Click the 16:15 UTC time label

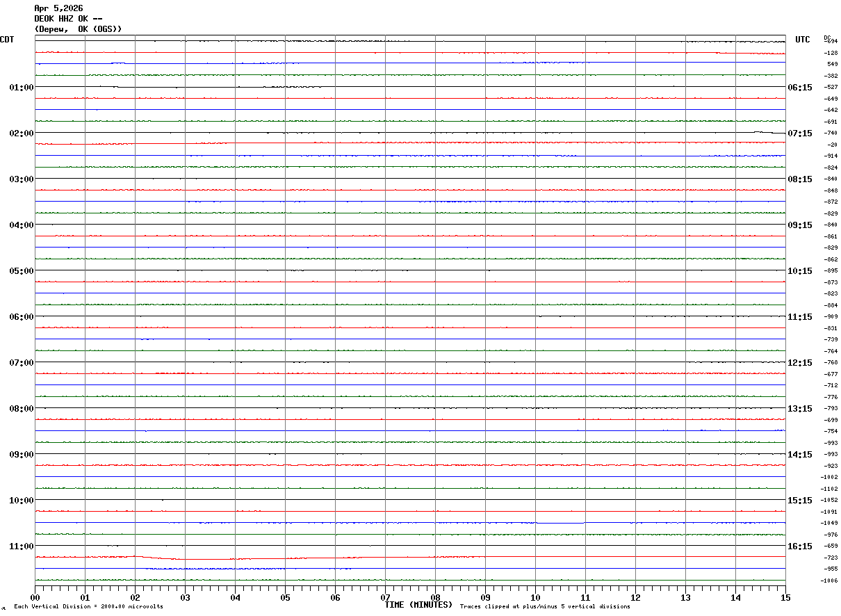[799, 546]
